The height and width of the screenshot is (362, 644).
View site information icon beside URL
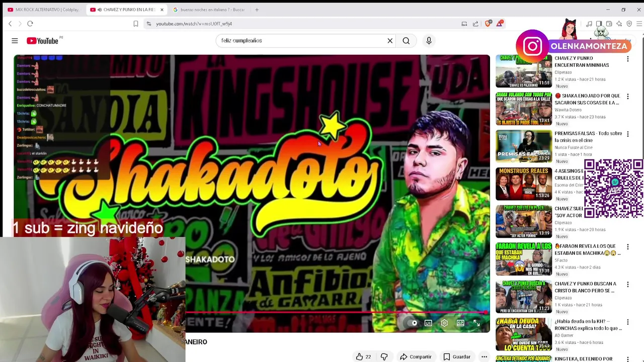(148, 24)
